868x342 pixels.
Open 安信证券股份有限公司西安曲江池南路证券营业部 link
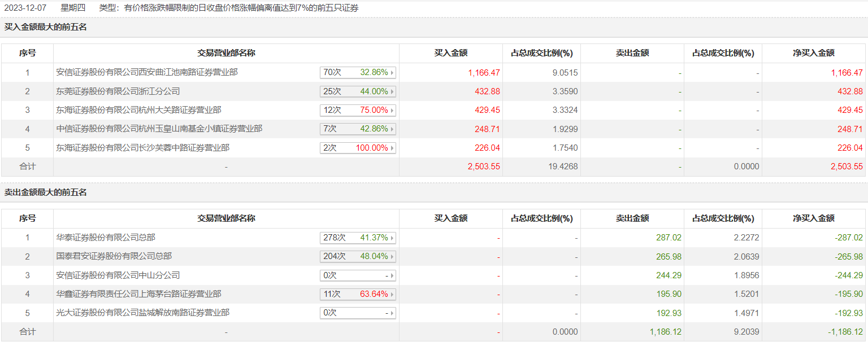pyautogui.click(x=147, y=72)
